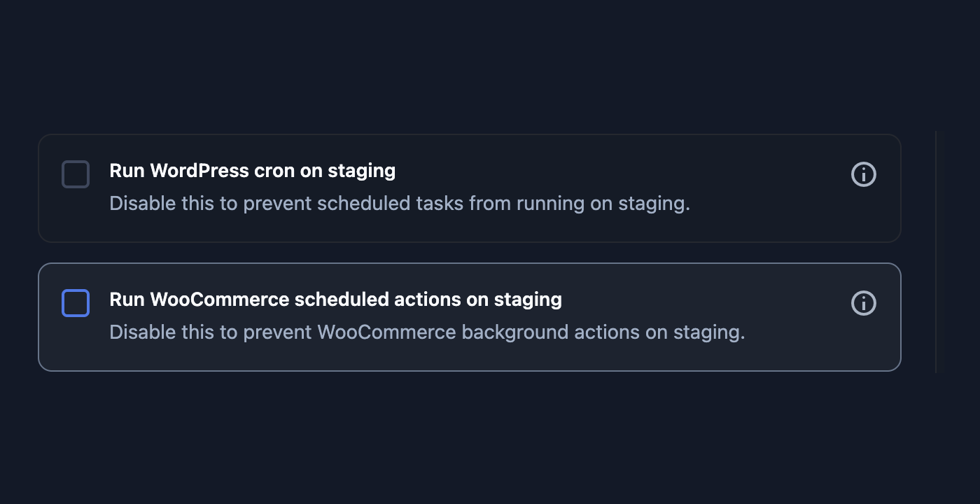The image size is (980, 504).
Task: Click 'background actions' in the second description
Action: tap(550, 332)
